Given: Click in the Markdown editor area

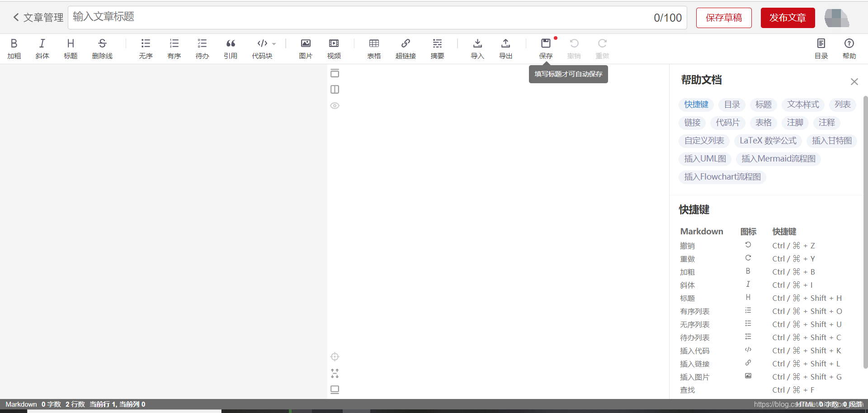Looking at the screenshot, I should click(x=163, y=231).
